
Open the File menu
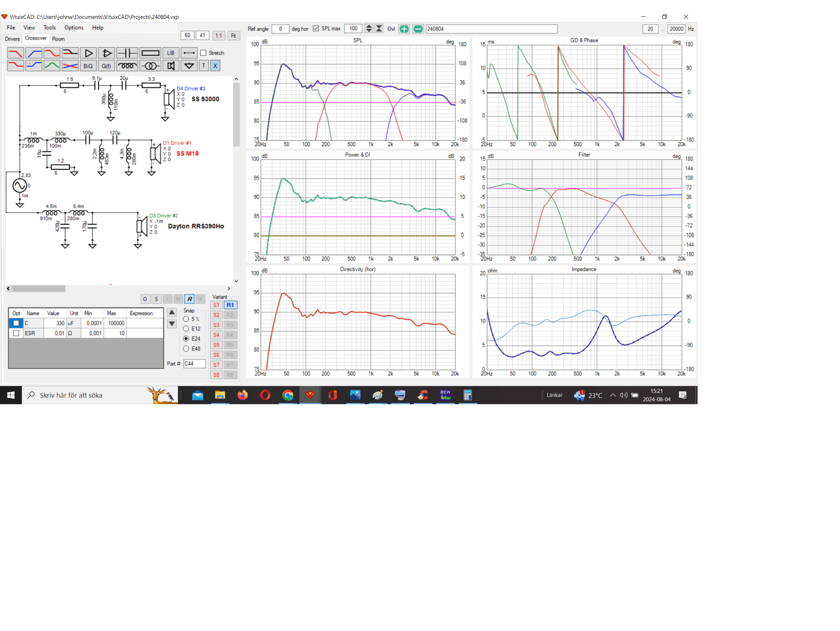pos(11,27)
